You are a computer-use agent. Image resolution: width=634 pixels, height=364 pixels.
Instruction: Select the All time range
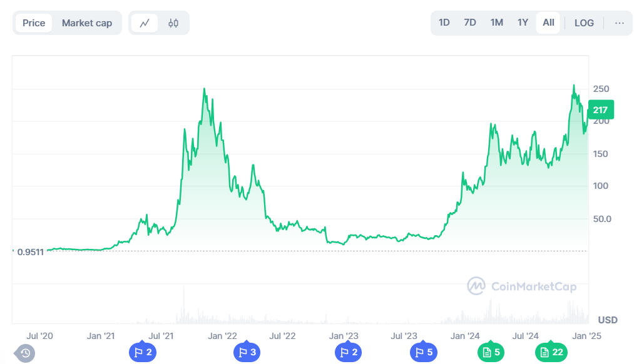pyautogui.click(x=548, y=23)
